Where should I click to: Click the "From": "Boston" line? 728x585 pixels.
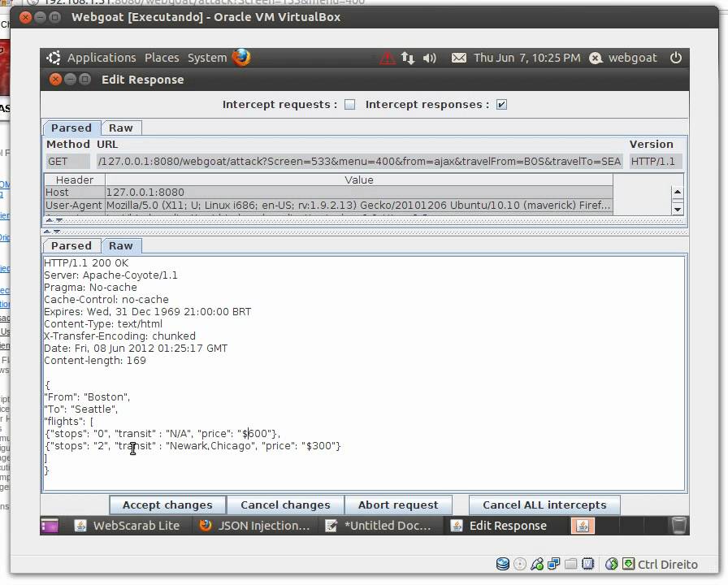pyautogui.click(x=87, y=397)
